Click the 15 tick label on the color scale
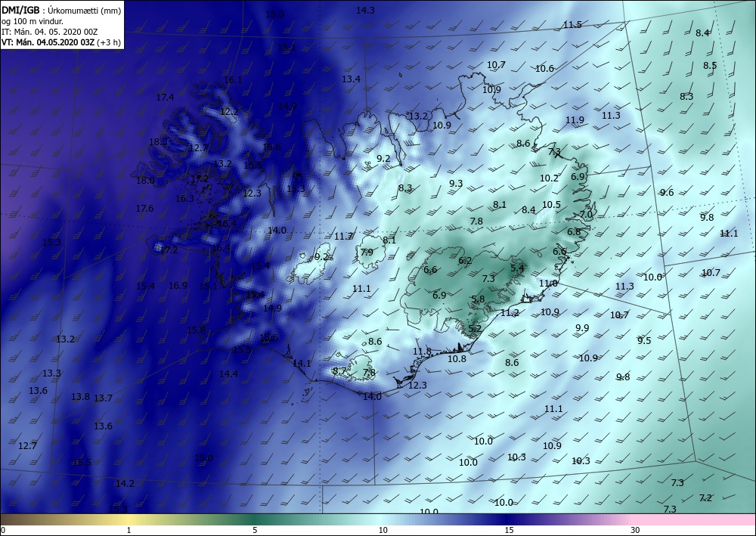756x536 pixels. 509,530
